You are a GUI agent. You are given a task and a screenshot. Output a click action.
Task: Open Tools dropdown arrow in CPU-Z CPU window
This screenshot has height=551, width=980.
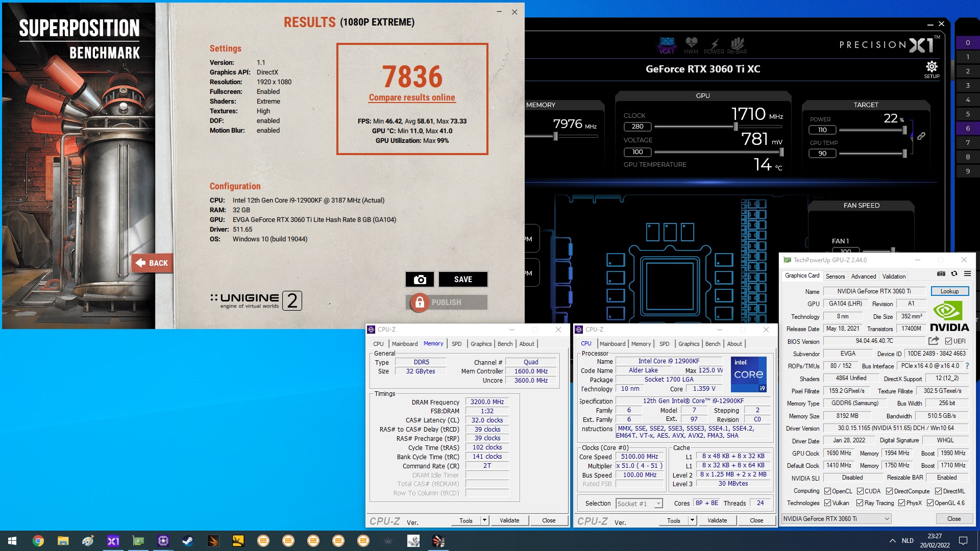point(692,520)
